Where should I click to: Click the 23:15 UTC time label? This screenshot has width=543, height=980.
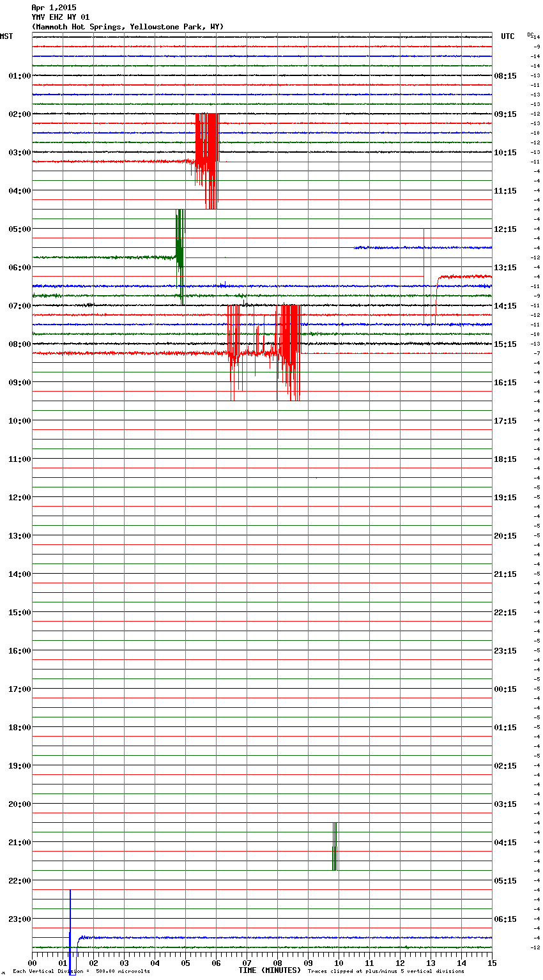tap(505, 651)
